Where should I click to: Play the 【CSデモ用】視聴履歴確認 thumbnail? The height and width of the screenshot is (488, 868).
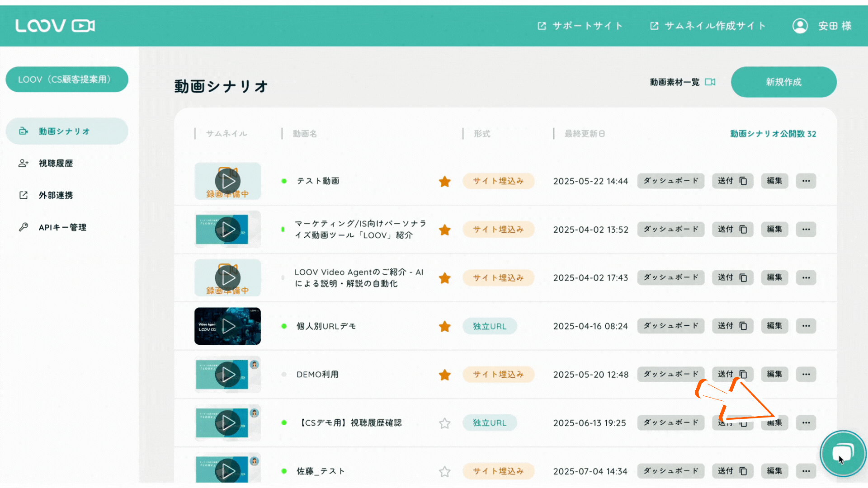coord(228,423)
